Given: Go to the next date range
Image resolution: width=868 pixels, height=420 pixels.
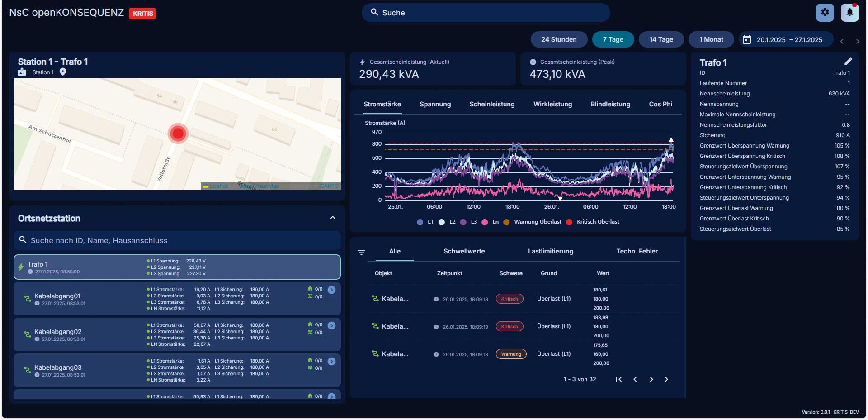Looking at the screenshot, I should 857,41.
